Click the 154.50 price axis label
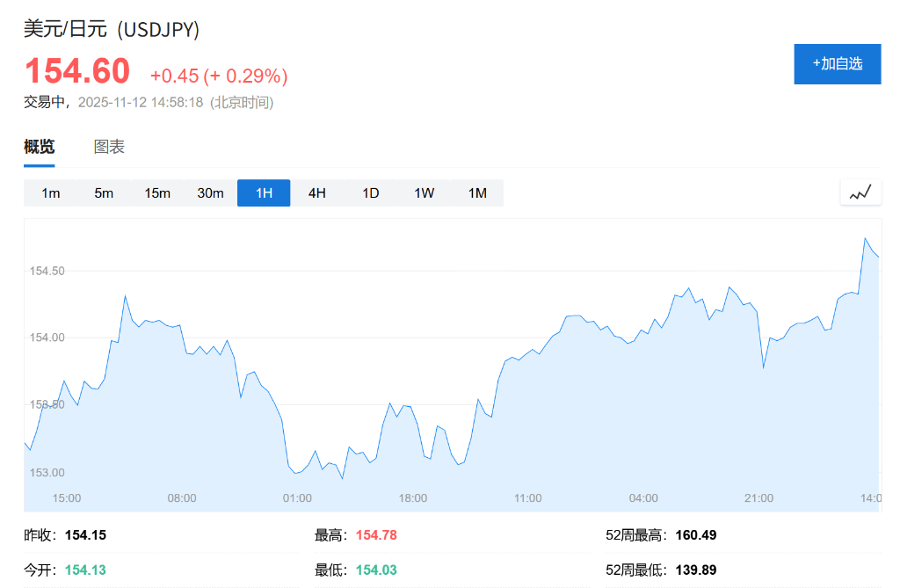This screenshot has width=900, height=588. point(47,271)
